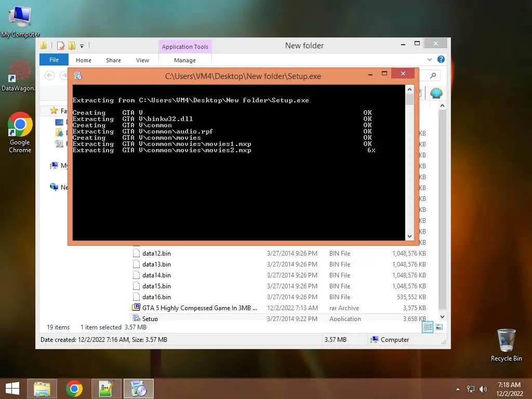Open the Home ribbon tab

click(84, 60)
